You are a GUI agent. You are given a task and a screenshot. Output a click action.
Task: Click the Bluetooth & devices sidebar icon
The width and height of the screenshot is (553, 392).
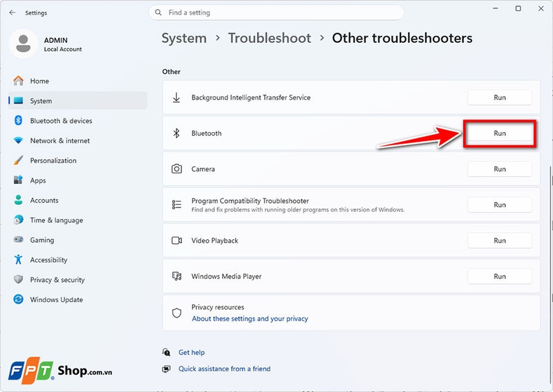coord(19,121)
